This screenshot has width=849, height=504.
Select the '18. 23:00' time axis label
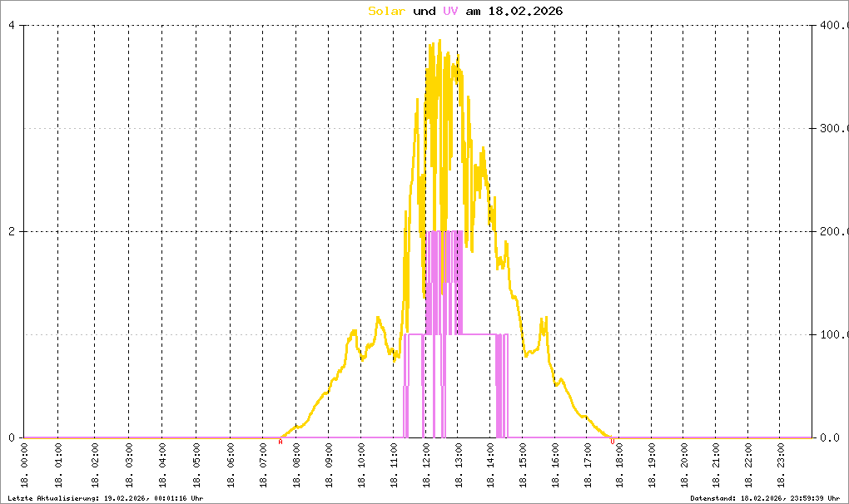pyautogui.click(x=782, y=466)
